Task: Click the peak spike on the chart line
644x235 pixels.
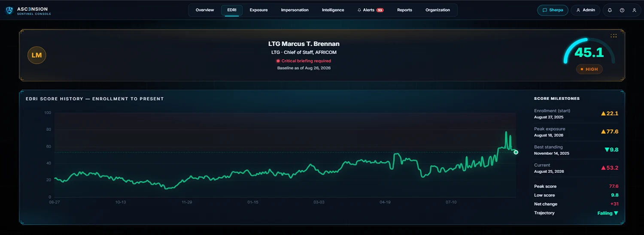Action: tap(506, 133)
